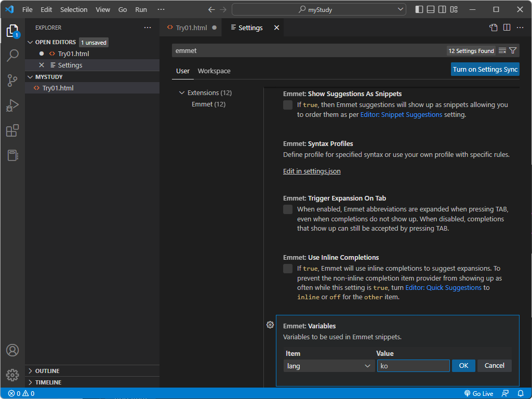The height and width of the screenshot is (399, 532).
Task: Clear the settings search input
Action: [502, 50]
